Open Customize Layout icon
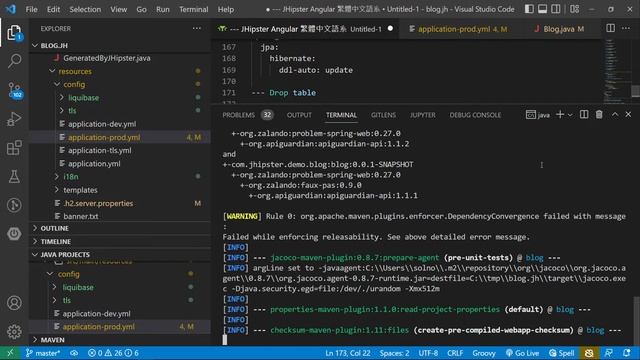The height and width of the screenshot is (360, 640). coord(574,9)
